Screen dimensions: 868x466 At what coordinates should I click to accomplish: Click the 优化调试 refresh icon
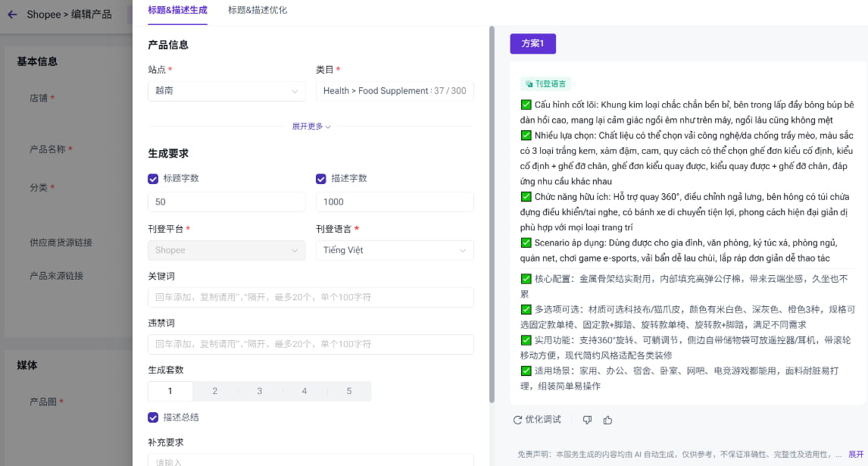point(517,420)
